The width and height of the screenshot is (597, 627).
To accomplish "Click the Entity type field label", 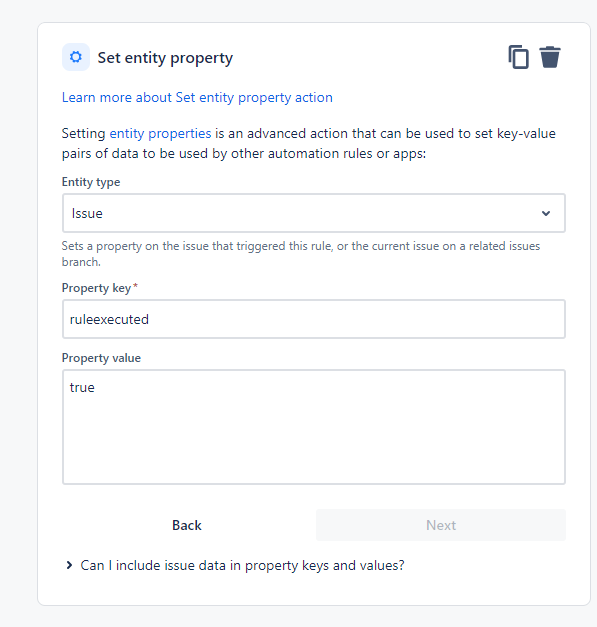I will 91,182.
